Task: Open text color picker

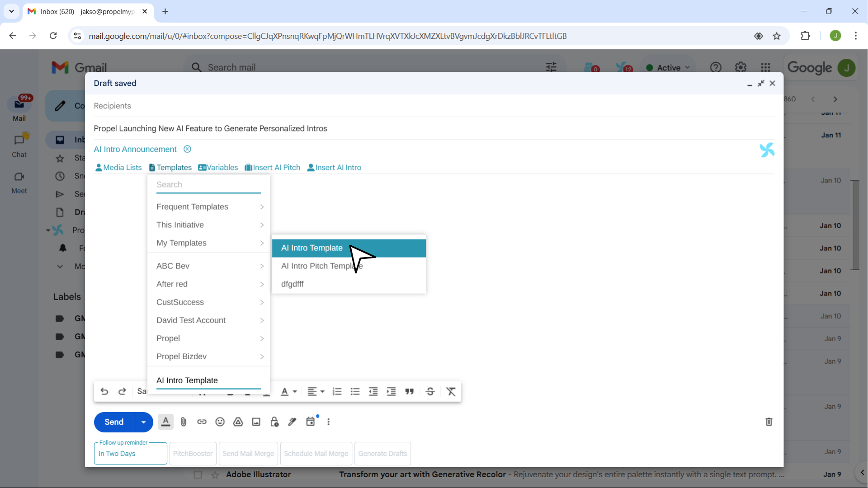Action: [x=288, y=392]
